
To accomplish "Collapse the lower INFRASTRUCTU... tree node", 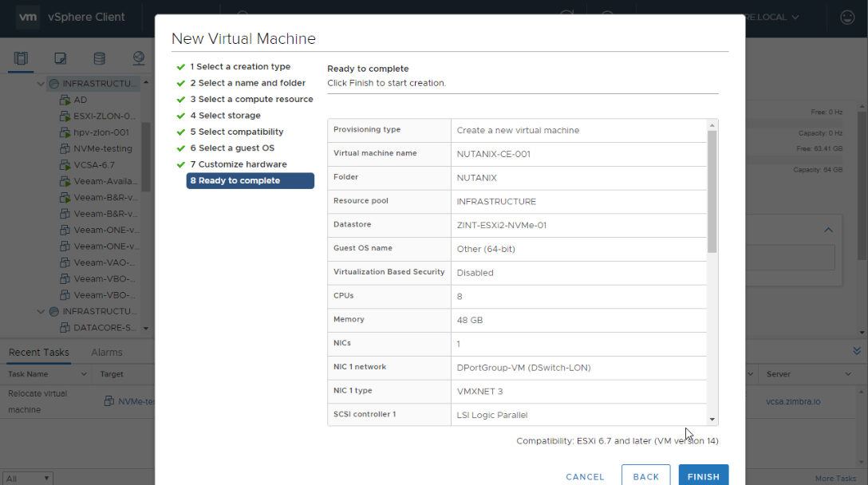I will [41, 312].
